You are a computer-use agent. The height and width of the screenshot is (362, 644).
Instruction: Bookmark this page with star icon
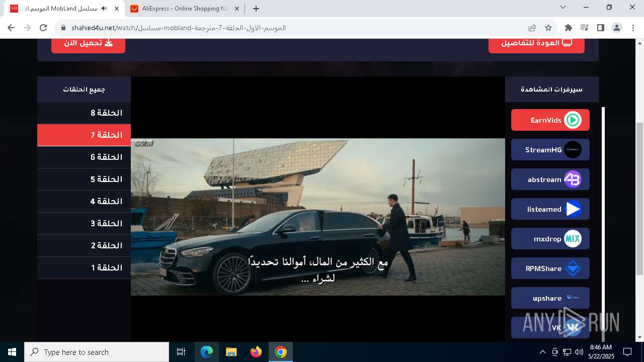pos(548,28)
